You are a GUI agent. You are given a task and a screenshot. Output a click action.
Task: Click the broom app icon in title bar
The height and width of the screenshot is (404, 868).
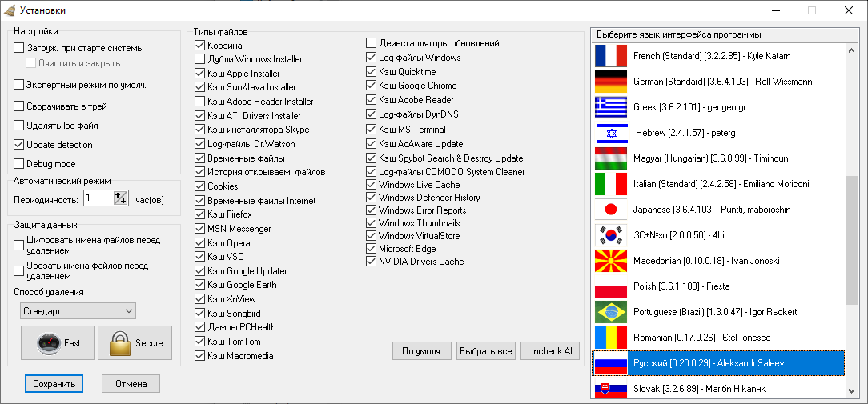[10, 10]
